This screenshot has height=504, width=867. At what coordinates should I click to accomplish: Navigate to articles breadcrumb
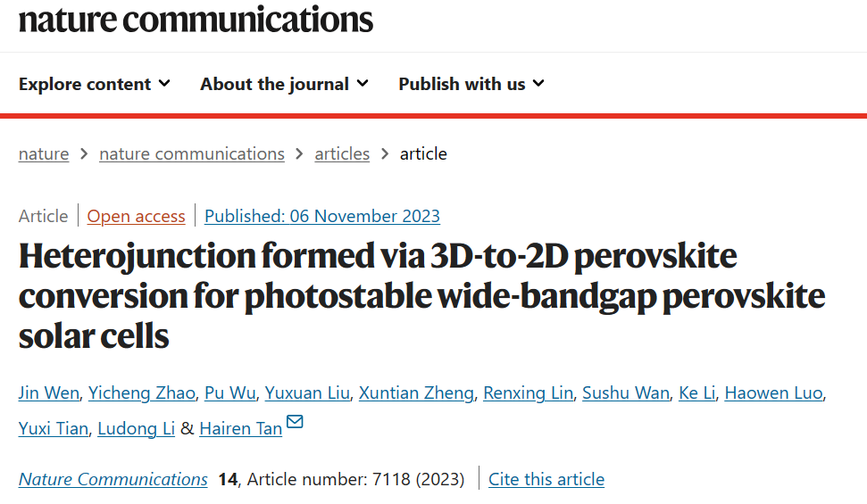point(342,153)
